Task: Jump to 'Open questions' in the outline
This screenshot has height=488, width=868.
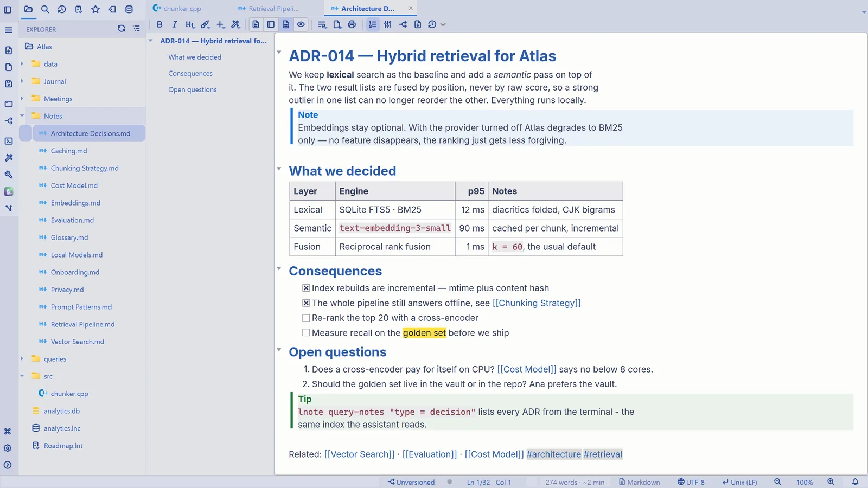Action: click(x=193, y=89)
